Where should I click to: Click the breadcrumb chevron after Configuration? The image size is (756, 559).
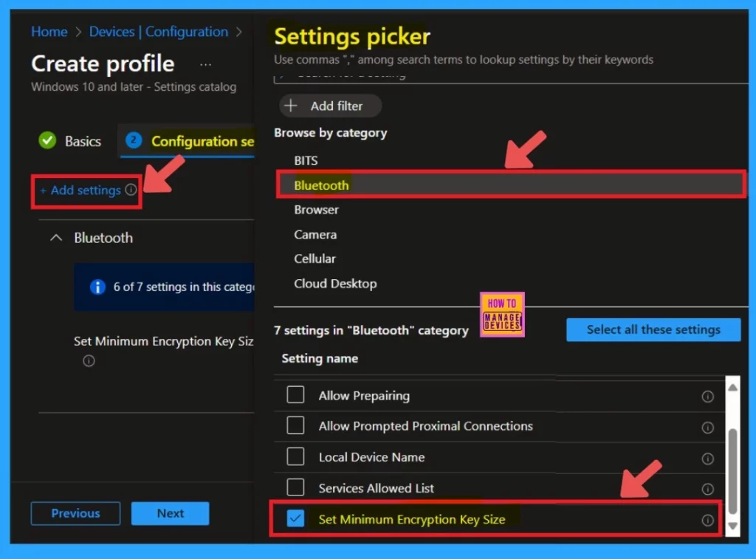(238, 32)
